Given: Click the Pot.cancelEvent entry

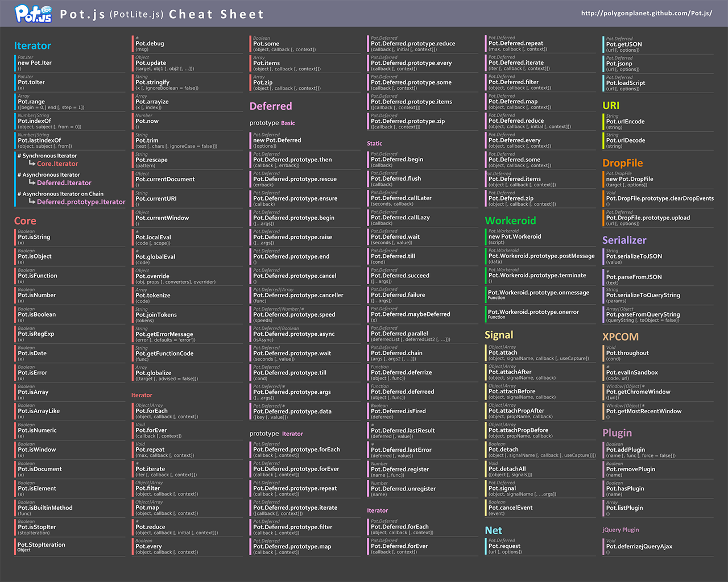Looking at the screenshot, I should 541,508.
